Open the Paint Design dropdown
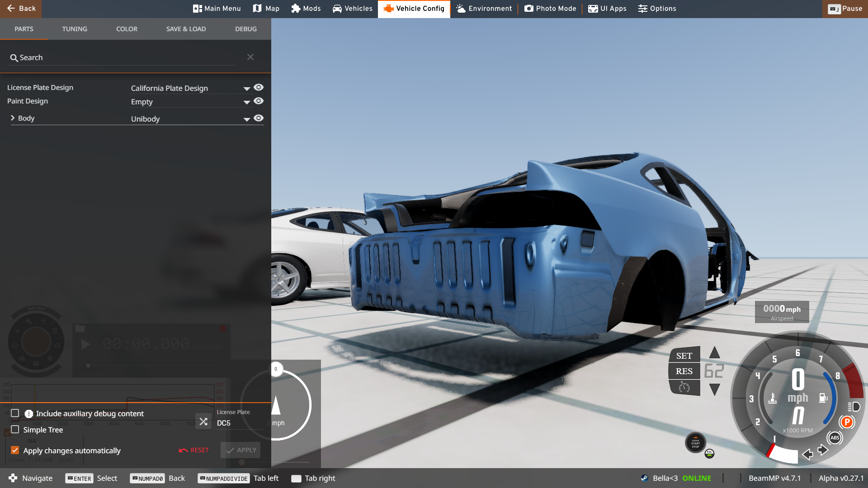Screen dimensions: 868x488 (190, 102)
